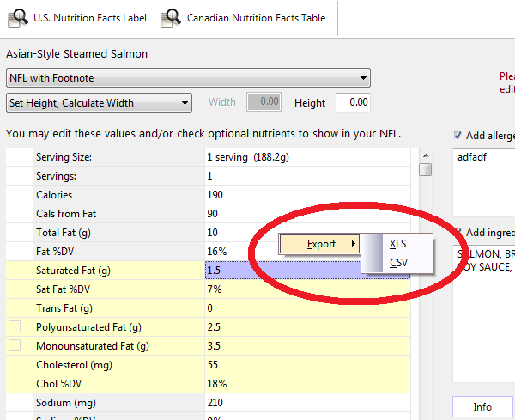515x420 pixels.
Task: Click the scroll up arrow of nutrient list
Action: [425, 154]
